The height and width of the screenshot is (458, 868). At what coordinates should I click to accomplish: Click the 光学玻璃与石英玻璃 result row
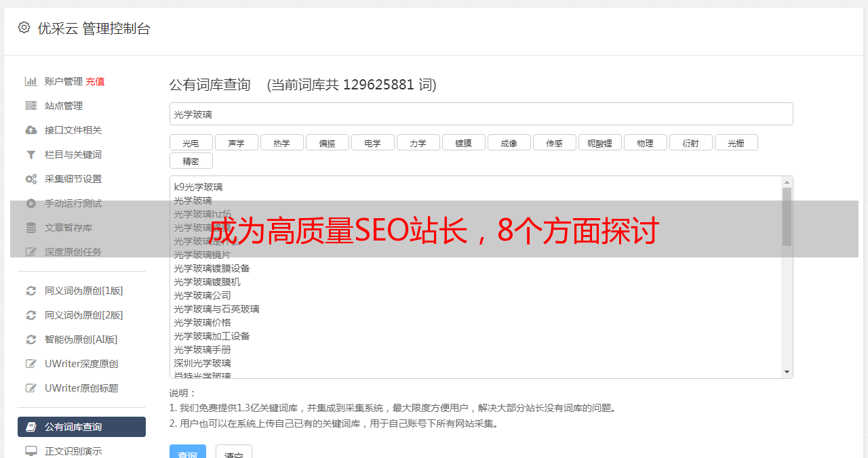pyautogui.click(x=216, y=309)
